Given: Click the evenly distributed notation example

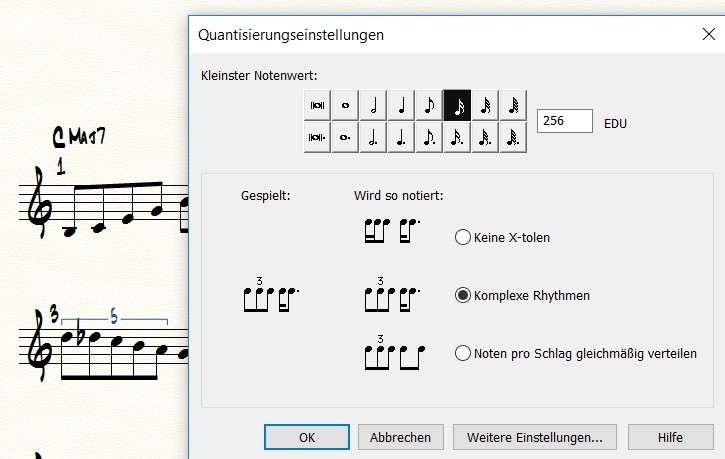Looking at the screenshot, I should click(x=394, y=352).
